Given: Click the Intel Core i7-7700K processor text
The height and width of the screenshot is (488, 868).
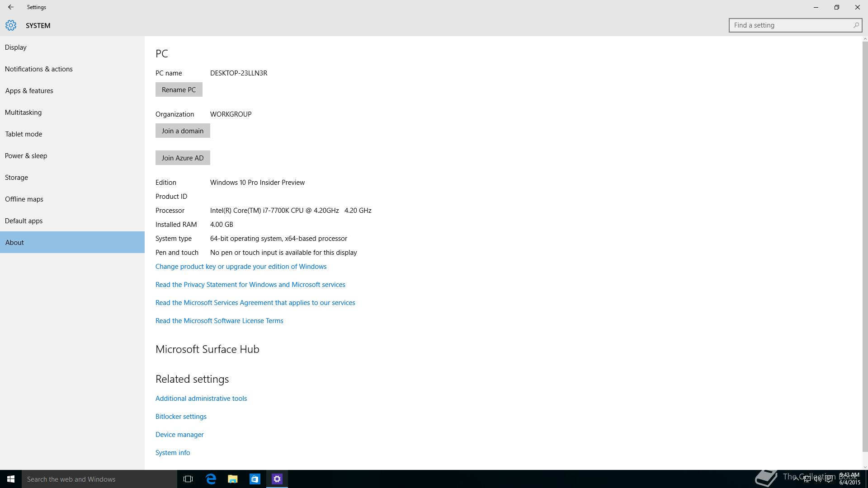Looking at the screenshot, I should tap(291, 211).
